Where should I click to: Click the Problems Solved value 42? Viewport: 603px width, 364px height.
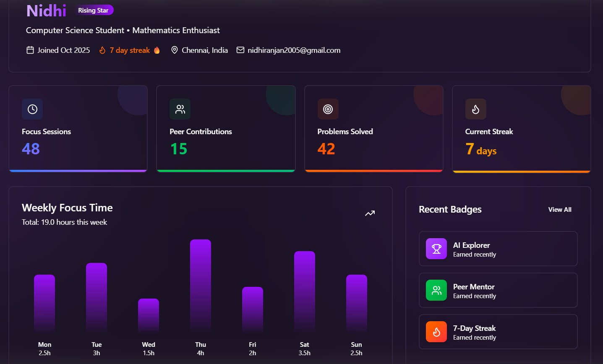[x=326, y=149]
